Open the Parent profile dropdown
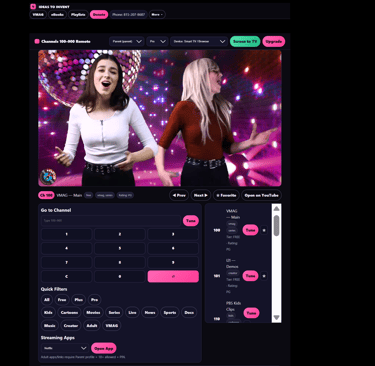375x366 pixels. 127,41
